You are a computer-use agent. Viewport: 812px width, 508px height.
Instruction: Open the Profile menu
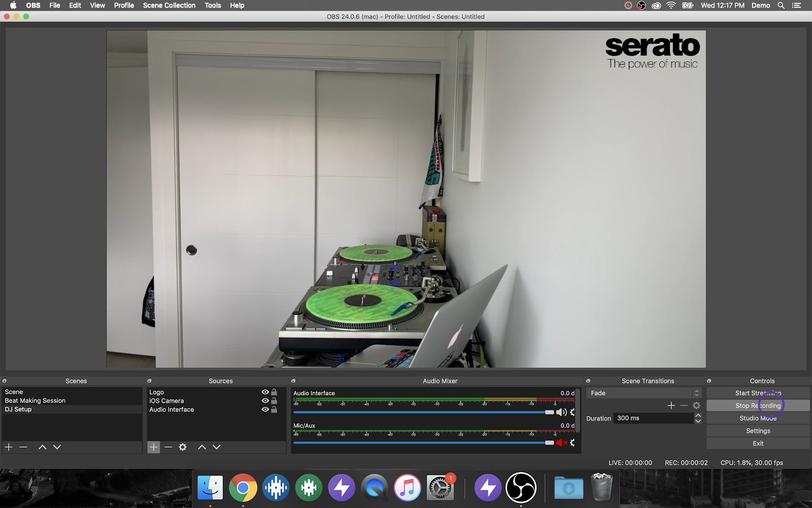pos(124,6)
